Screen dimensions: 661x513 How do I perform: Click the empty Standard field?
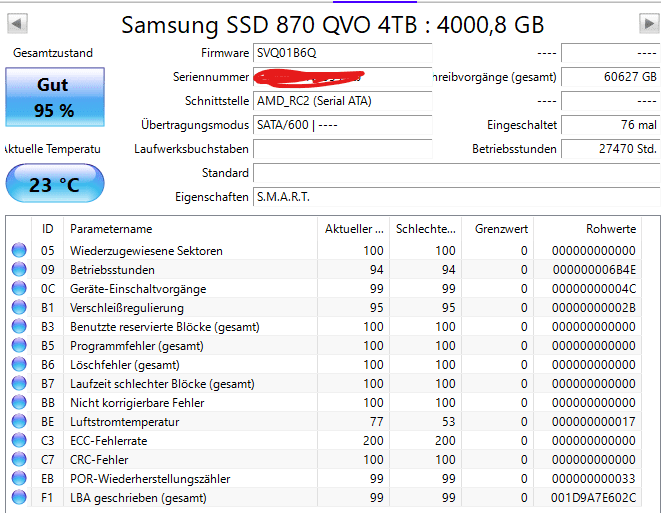[x=457, y=173]
